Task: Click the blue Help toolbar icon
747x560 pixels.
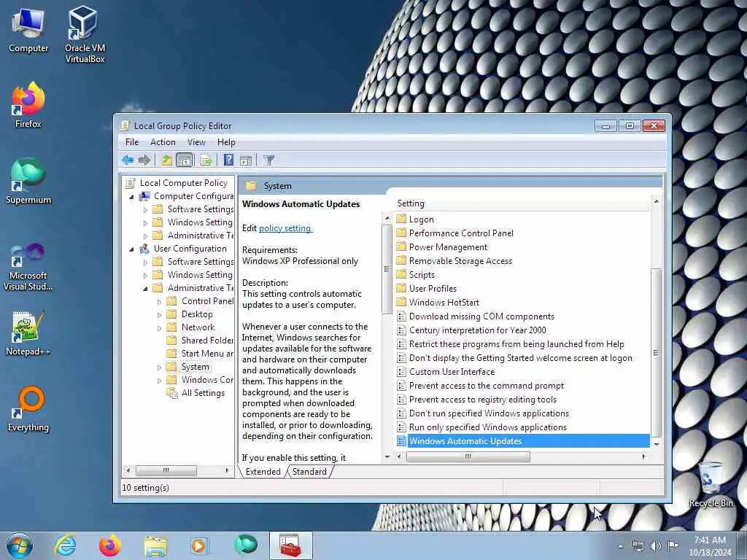Action: [x=228, y=160]
